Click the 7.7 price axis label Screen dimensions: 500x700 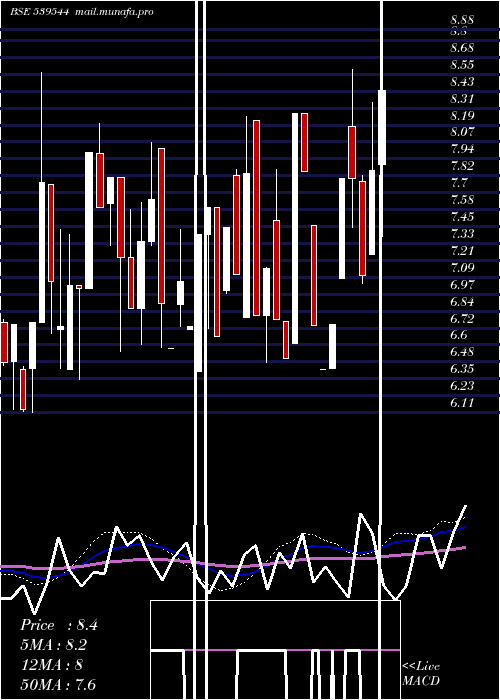click(x=459, y=183)
